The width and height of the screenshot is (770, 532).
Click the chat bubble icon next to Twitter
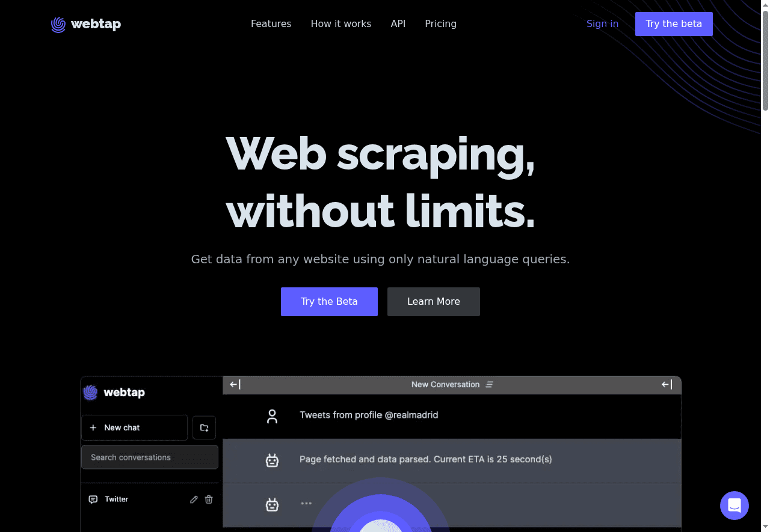click(x=93, y=499)
